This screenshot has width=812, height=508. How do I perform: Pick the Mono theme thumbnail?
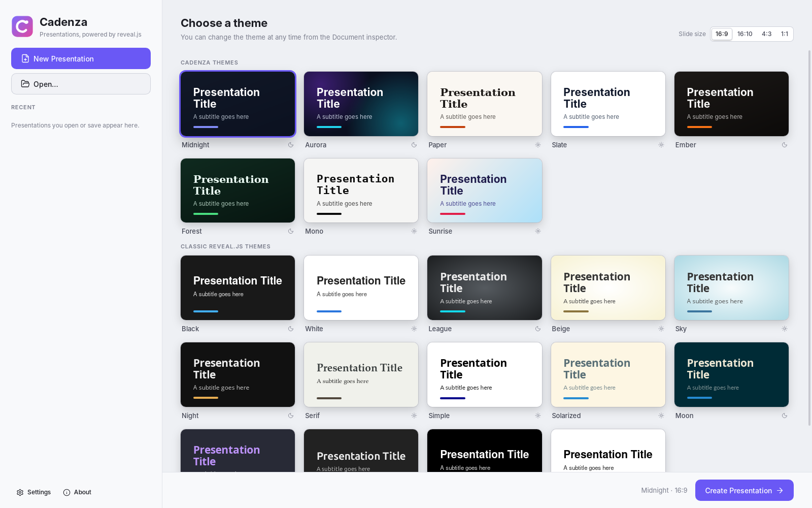[x=361, y=190]
